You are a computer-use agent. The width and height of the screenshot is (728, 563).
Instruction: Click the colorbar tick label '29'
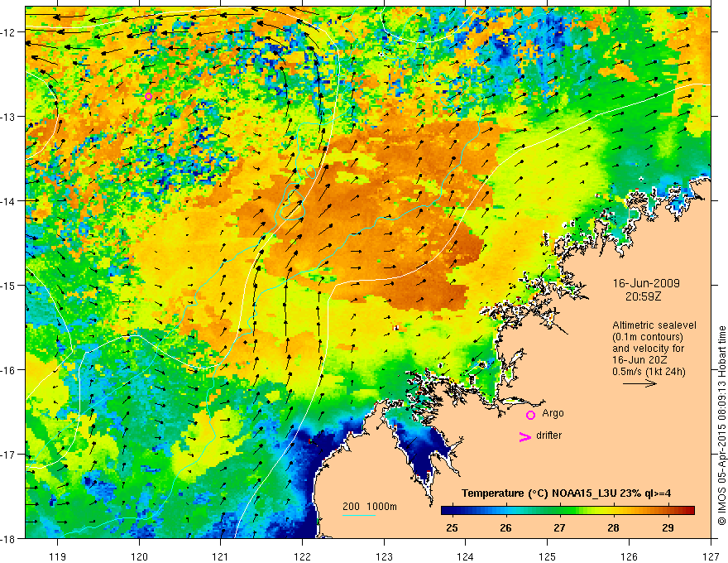(668, 527)
